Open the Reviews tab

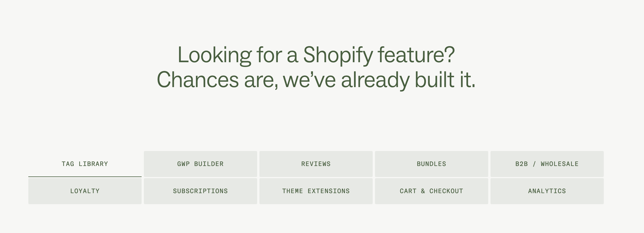316,164
